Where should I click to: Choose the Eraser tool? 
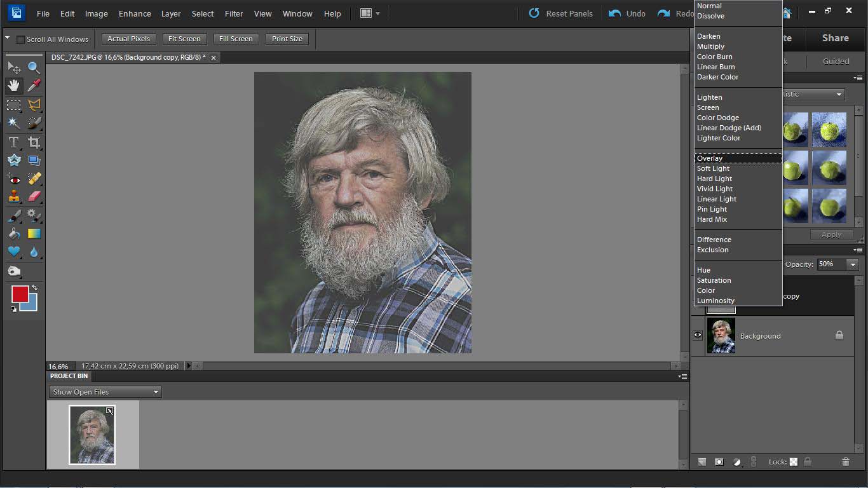click(34, 197)
